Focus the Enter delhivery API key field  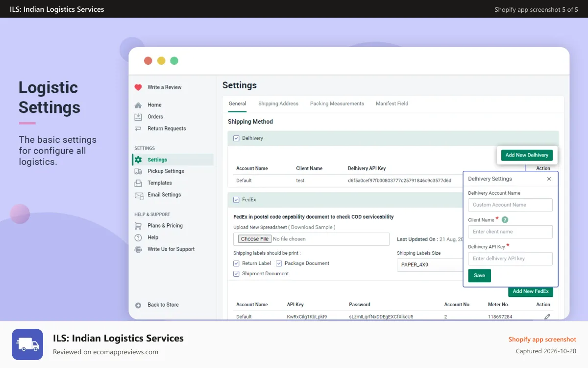(x=510, y=259)
